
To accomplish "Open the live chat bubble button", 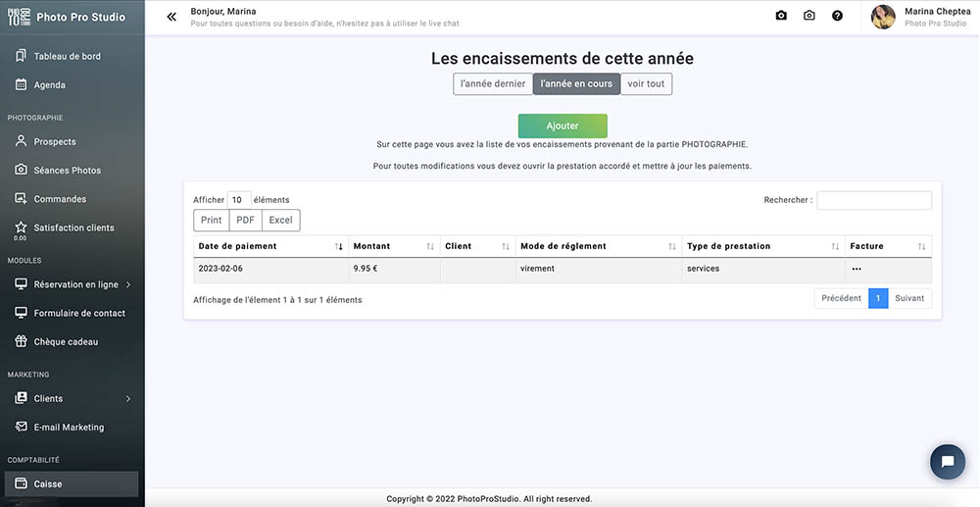I will pos(948,462).
